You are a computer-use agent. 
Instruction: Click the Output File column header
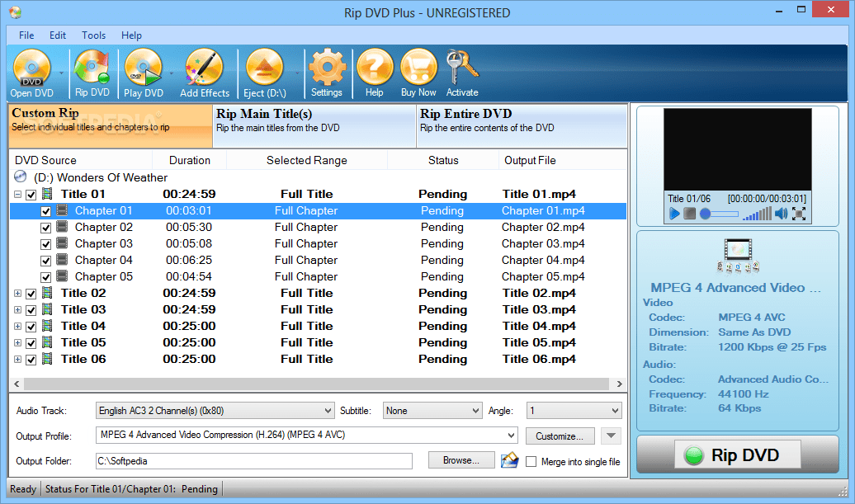(x=562, y=160)
